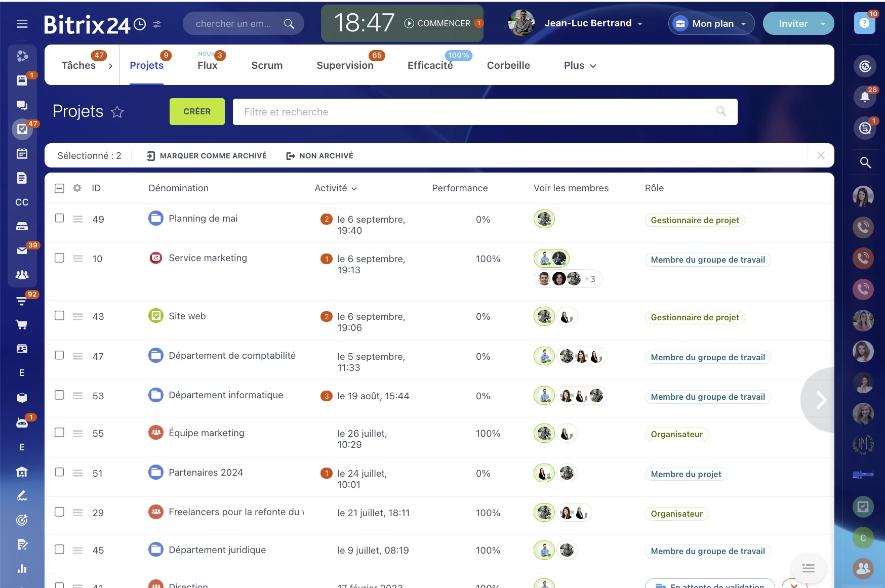Open the Mon plan dropdown
This screenshot has width=885, height=588.
point(711,24)
